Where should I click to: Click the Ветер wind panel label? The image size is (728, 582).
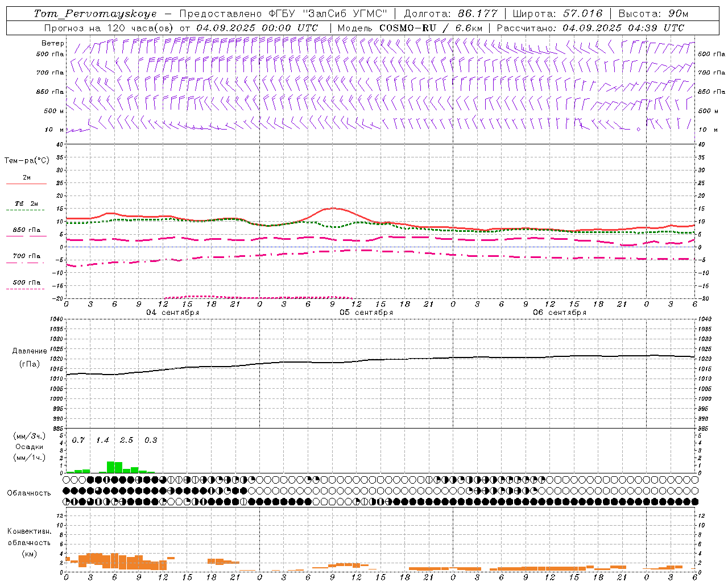coord(52,43)
